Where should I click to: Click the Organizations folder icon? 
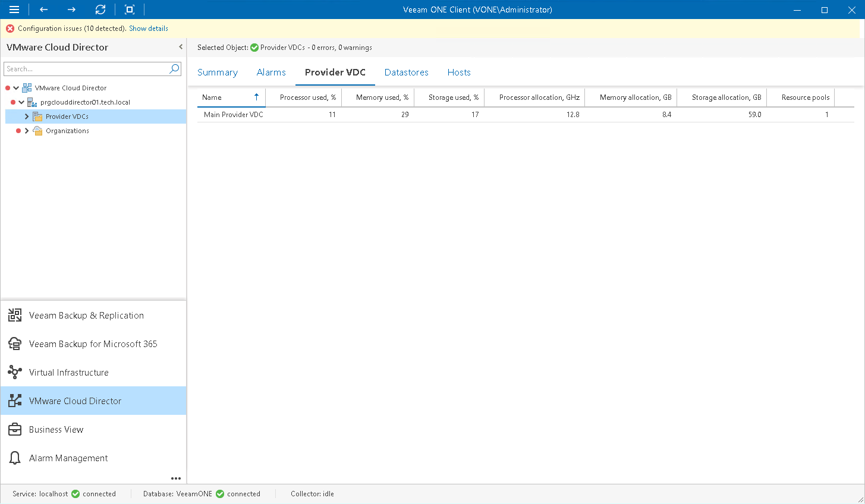[x=37, y=131]
